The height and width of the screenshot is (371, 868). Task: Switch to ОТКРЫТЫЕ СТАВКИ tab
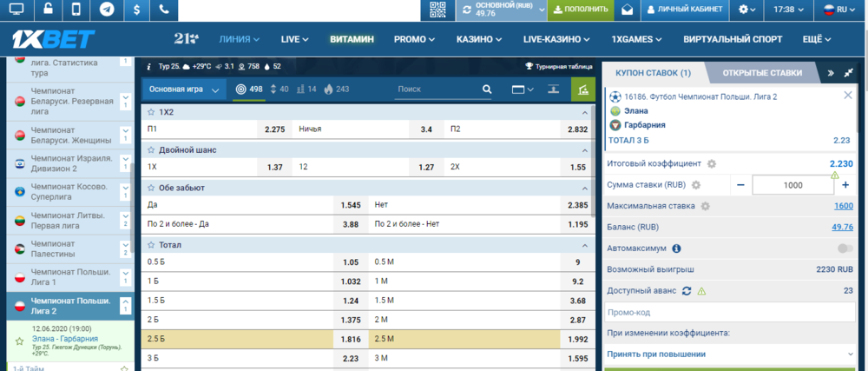click(x=762, y=72)
